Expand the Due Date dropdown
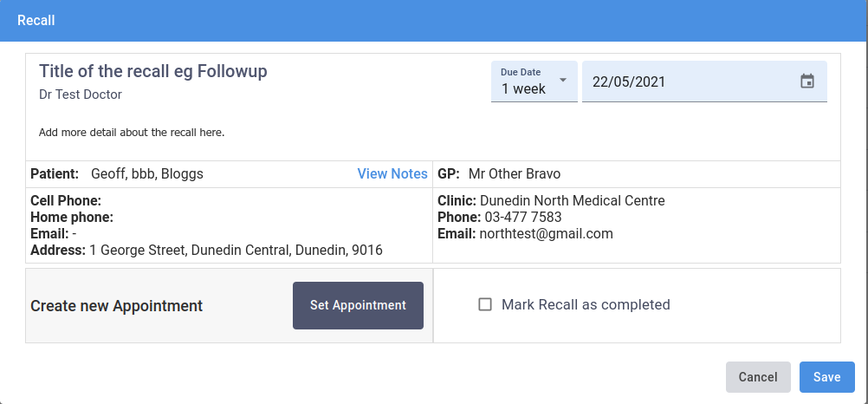Image resolution: width=868 pixels, height=404 pixels. coord(534,81)
